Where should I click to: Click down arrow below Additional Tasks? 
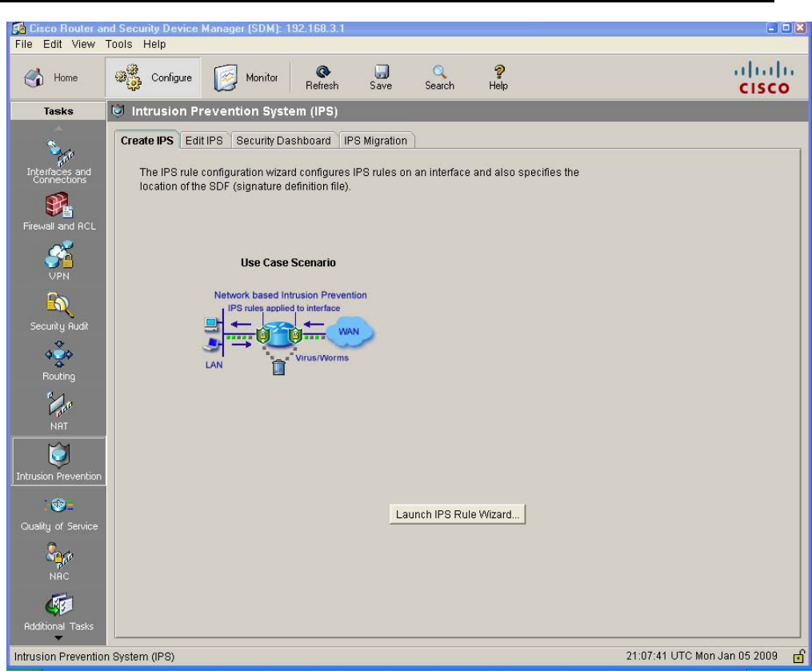coord(58,638)
